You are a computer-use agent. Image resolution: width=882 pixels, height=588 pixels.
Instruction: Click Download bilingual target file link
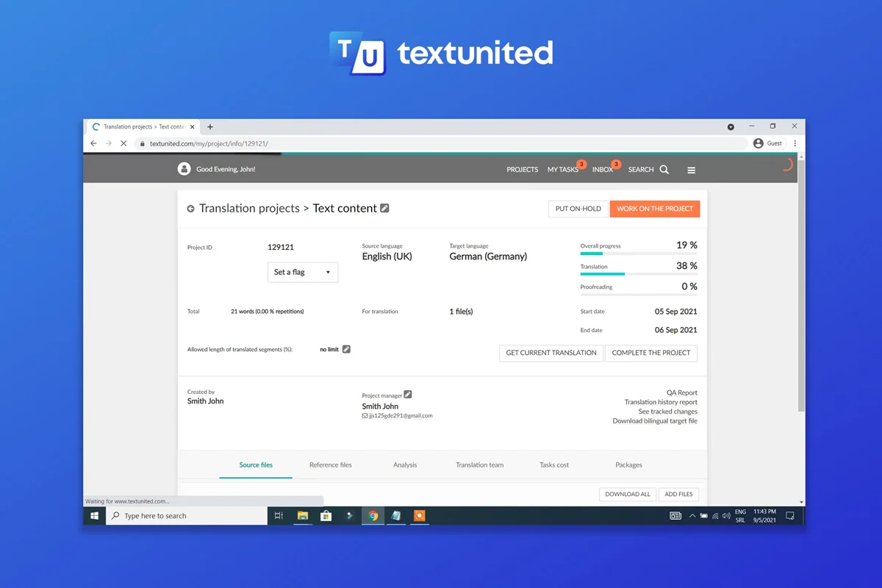pos(655,421)
